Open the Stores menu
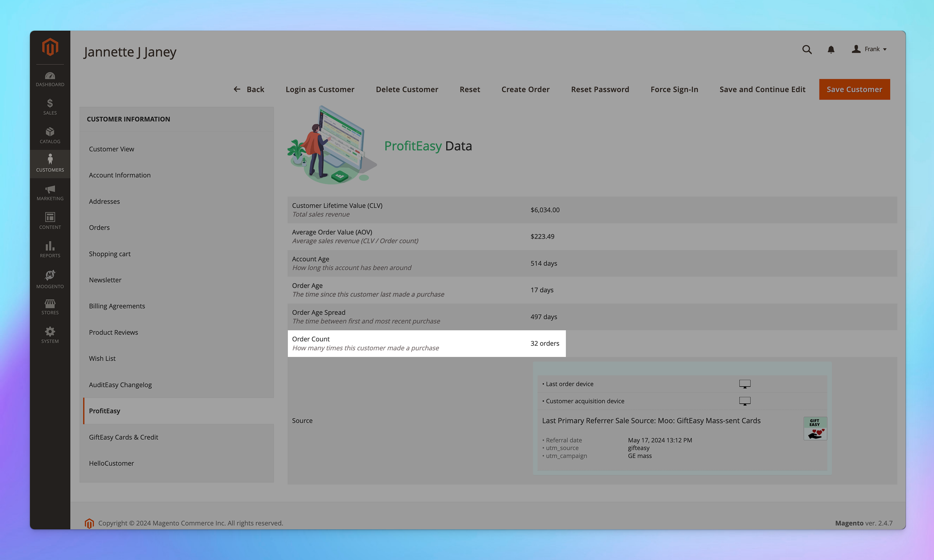Viewport: 934px width, 560px height. [50, 307]
